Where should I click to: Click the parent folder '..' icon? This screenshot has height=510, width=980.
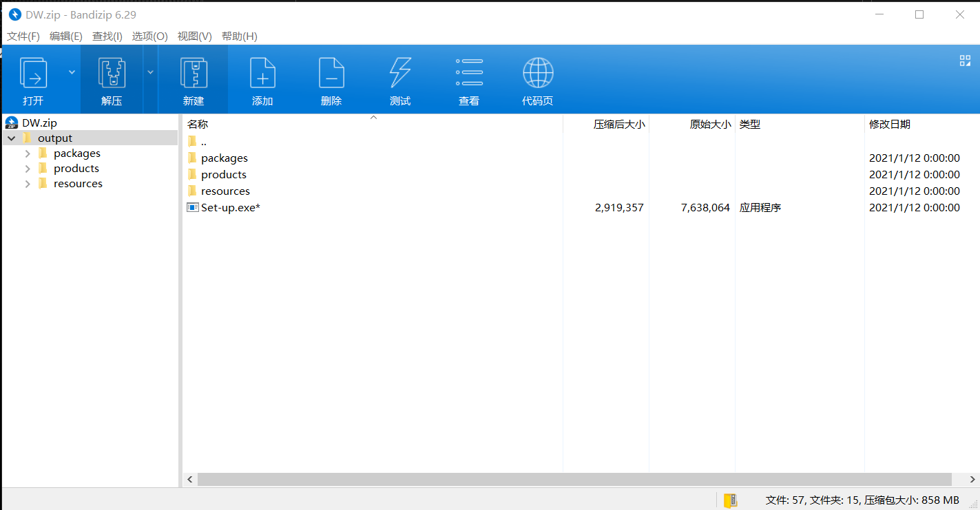click(192, 141)
